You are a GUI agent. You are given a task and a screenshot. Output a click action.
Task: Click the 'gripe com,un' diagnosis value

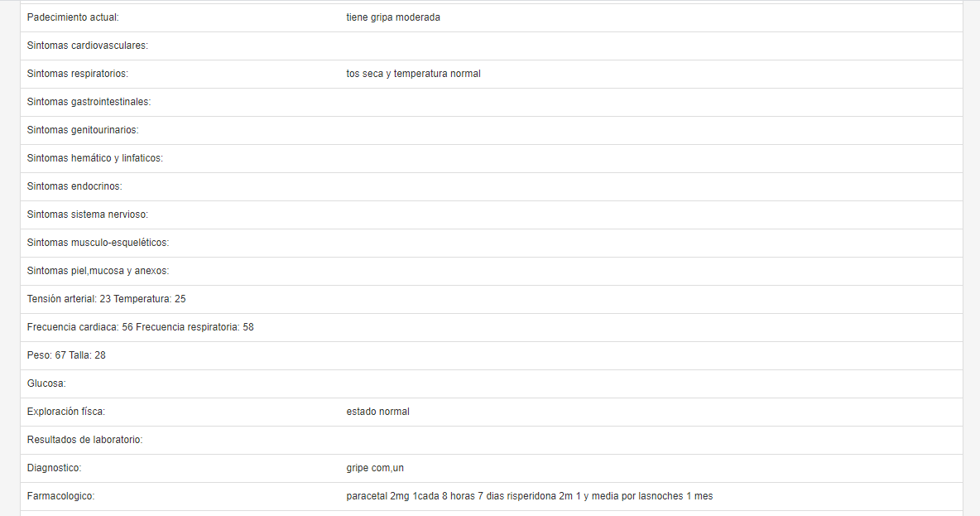pyautogui.click(x=375, y=468)
